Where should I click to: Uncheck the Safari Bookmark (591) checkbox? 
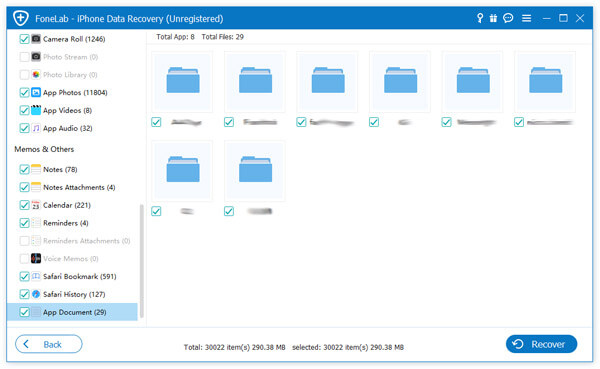pyautogui.click(x=24, y=276)
